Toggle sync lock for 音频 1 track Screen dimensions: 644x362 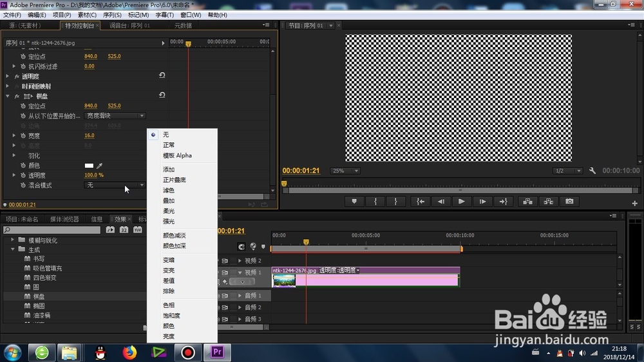225,296
